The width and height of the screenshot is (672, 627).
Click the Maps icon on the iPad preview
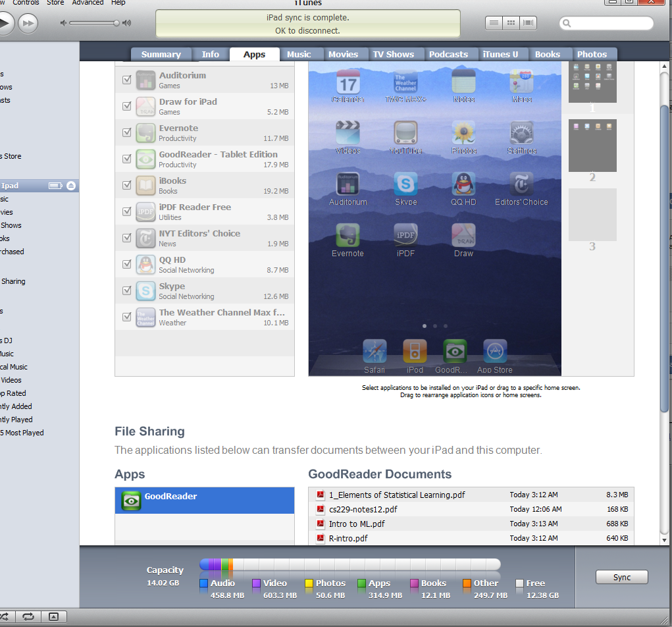click(x=521, y=82)
